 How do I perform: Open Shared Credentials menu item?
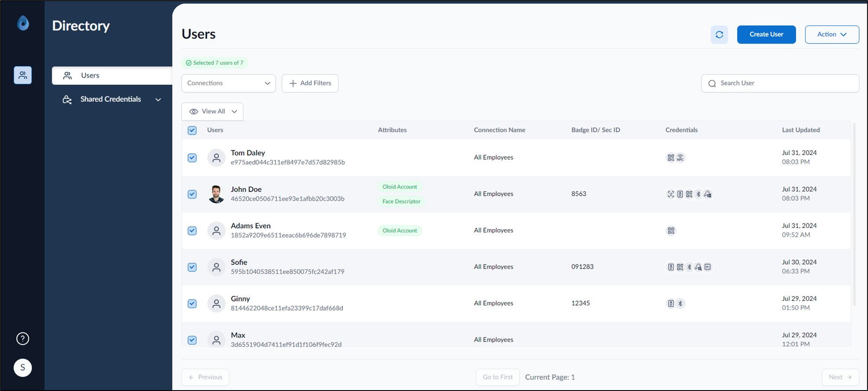pos(110,99)
